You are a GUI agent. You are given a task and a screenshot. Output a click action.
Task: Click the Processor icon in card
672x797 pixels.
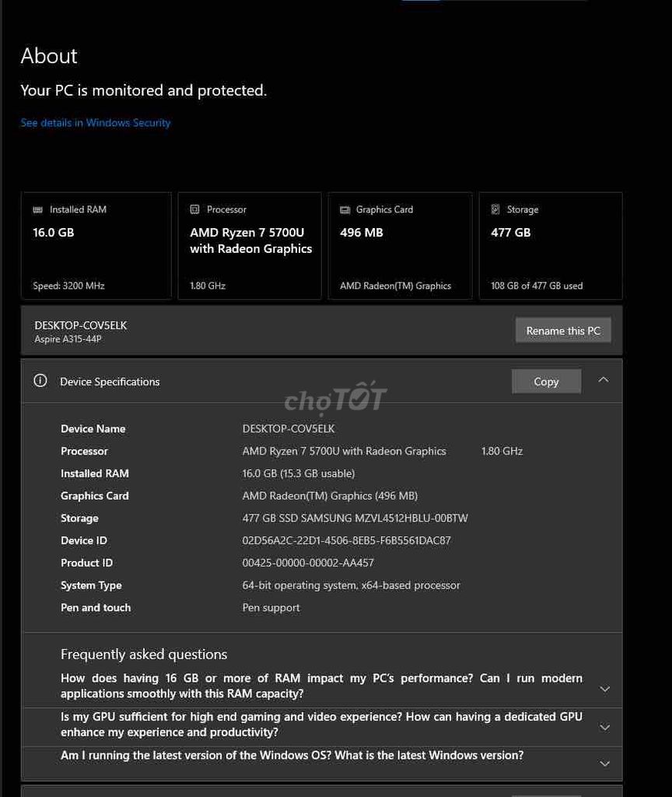[194, 209]
